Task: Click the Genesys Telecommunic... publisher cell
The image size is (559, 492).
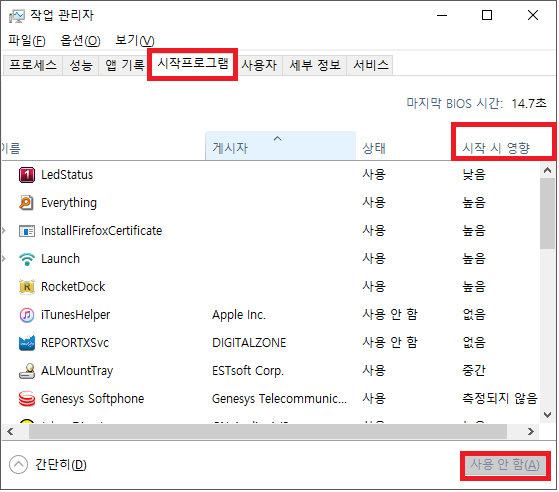Action: tap(279, 399)
